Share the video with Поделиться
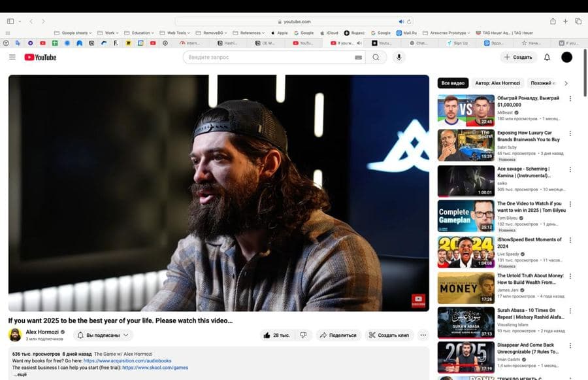588x380 pixels. (x=338, y=335)
